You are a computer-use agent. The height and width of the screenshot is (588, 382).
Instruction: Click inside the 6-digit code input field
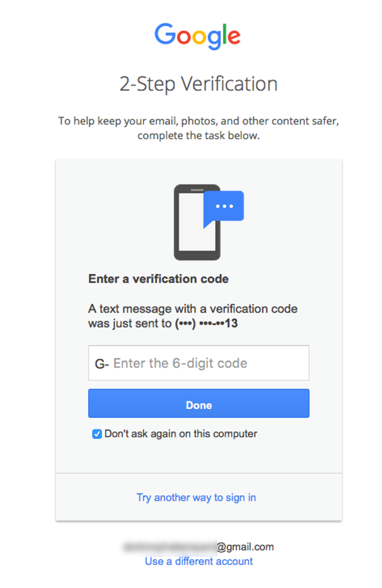199,363
